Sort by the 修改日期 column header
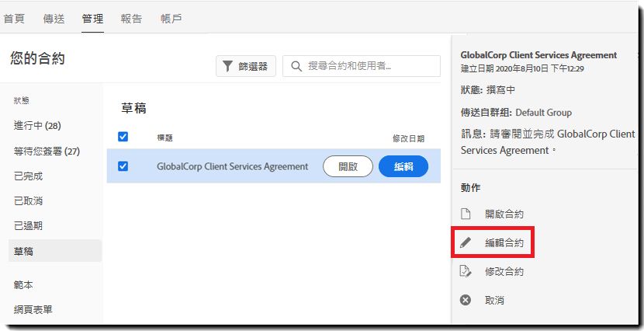 (408, 138)
